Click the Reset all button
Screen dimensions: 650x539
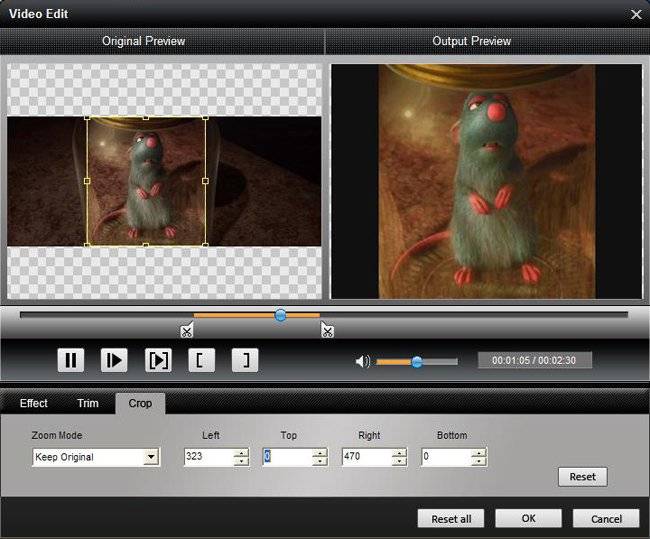tap(451, 519)
